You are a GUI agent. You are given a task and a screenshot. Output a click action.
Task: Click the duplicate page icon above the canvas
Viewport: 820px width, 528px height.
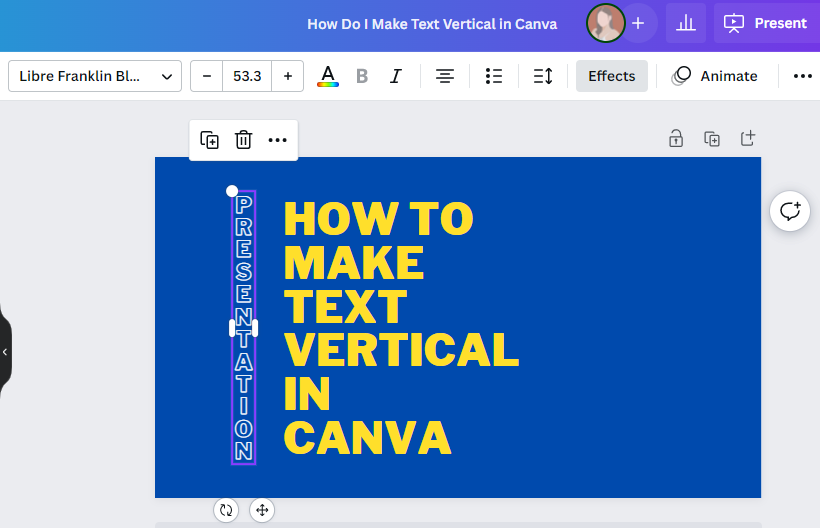[x=712, y=139]
